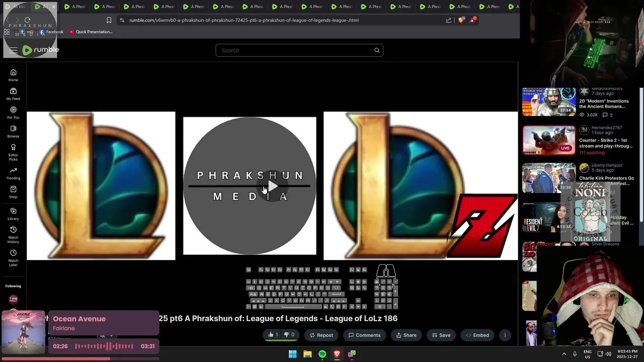644x362 pixels.
Task: Click the page scrollbar on the right edge
Action: [641, 154]
